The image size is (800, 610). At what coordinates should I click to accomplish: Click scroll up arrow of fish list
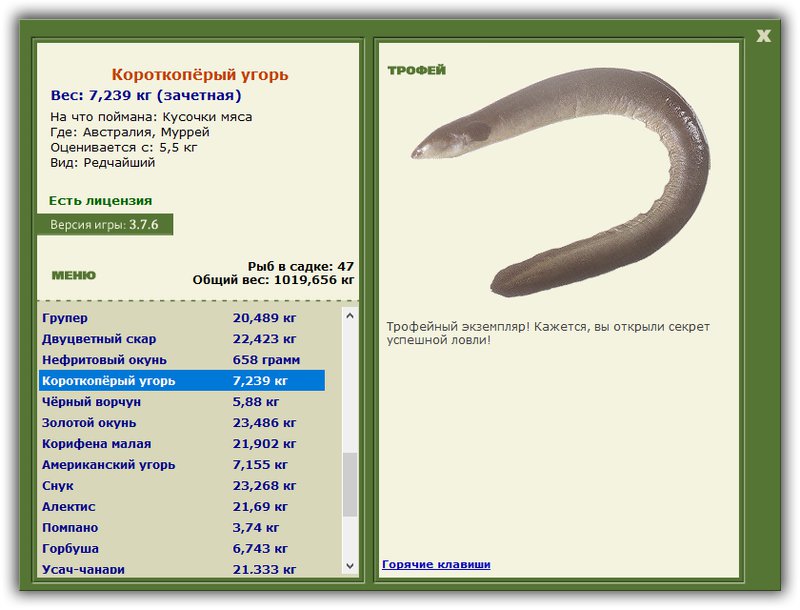(x=350, y=316)
